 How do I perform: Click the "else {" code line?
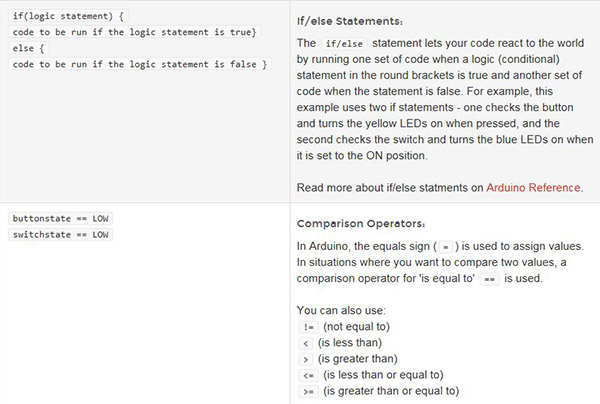pyautogui.click(x=30, y=49)
